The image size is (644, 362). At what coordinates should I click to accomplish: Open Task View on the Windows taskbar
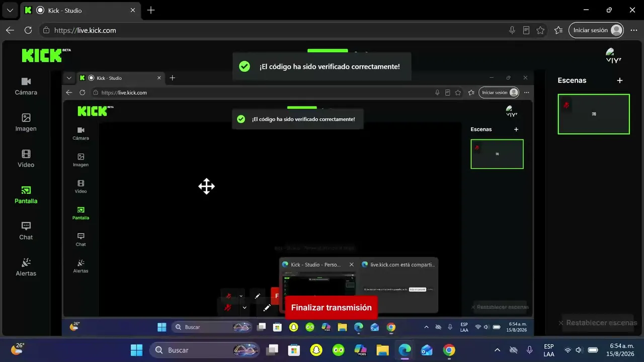point(272,350)
